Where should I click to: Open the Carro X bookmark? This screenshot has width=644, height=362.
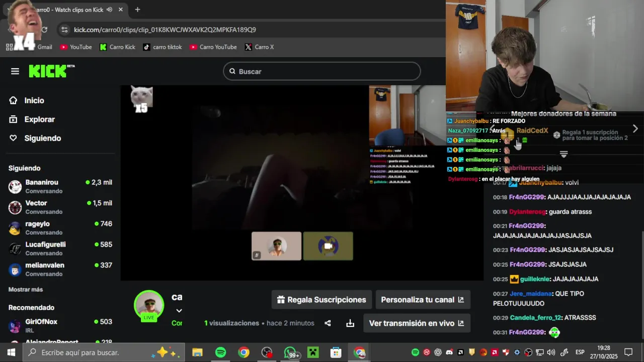259,47
